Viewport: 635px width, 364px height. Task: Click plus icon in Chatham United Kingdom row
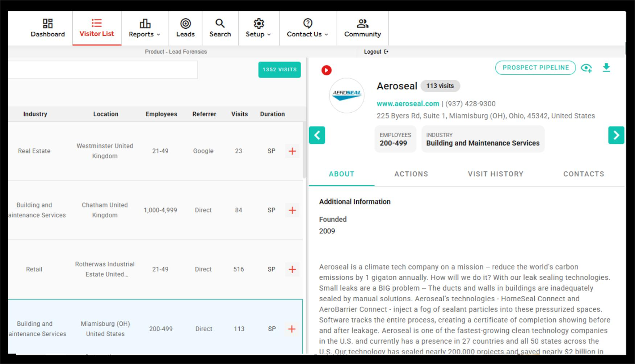(292, 210)
